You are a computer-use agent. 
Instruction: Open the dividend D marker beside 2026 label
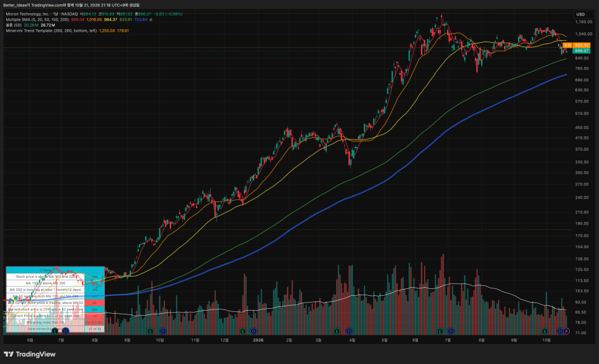click(253, 331)
